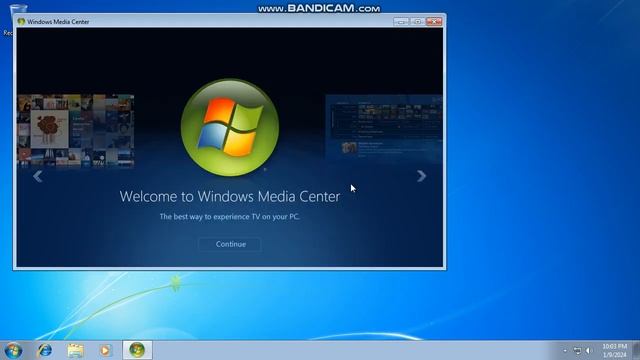Go to the previous slide with left arrow
The width and height of the screenshot is (640, 360).
click(x=38, y=176)
